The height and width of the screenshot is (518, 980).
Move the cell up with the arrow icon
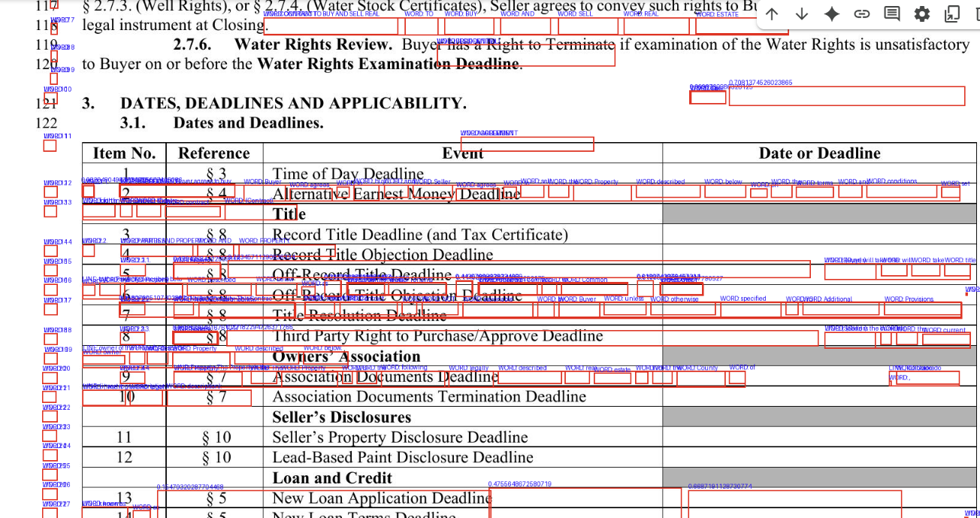point(772,14)
